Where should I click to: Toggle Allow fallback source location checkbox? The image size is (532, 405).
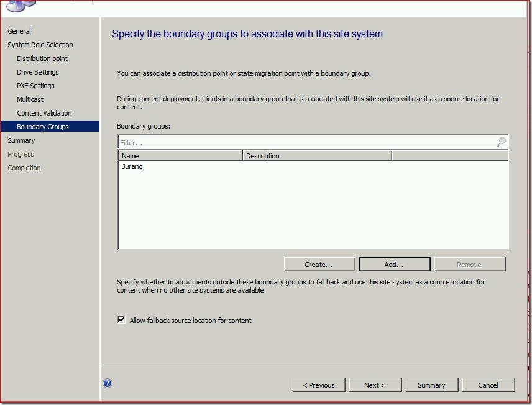(121, 321)
